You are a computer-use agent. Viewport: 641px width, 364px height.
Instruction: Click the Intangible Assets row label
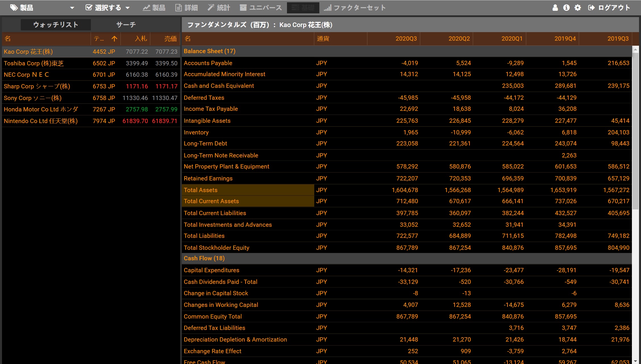(x=207, y=121)
